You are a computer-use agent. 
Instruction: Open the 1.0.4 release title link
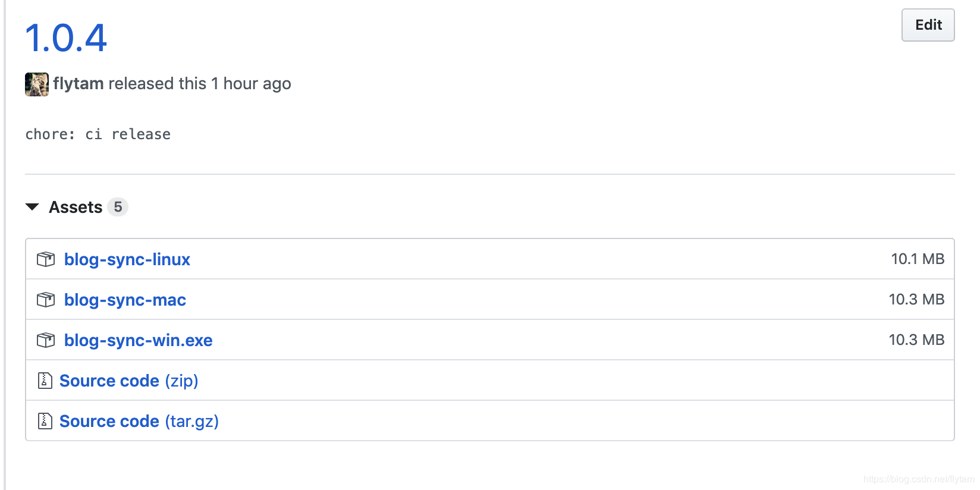pyautogui.click(x=66, y=38)
